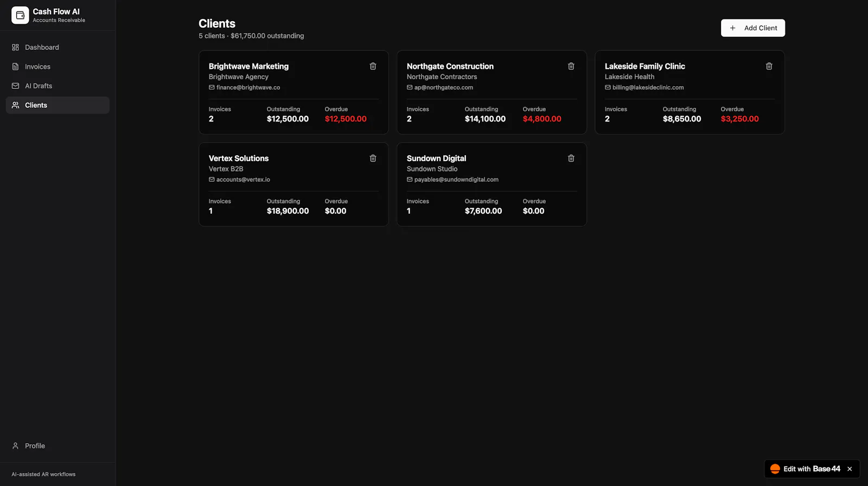Click the Profile user icon in sidebar

pyautogui.click(x=15, y=446)
